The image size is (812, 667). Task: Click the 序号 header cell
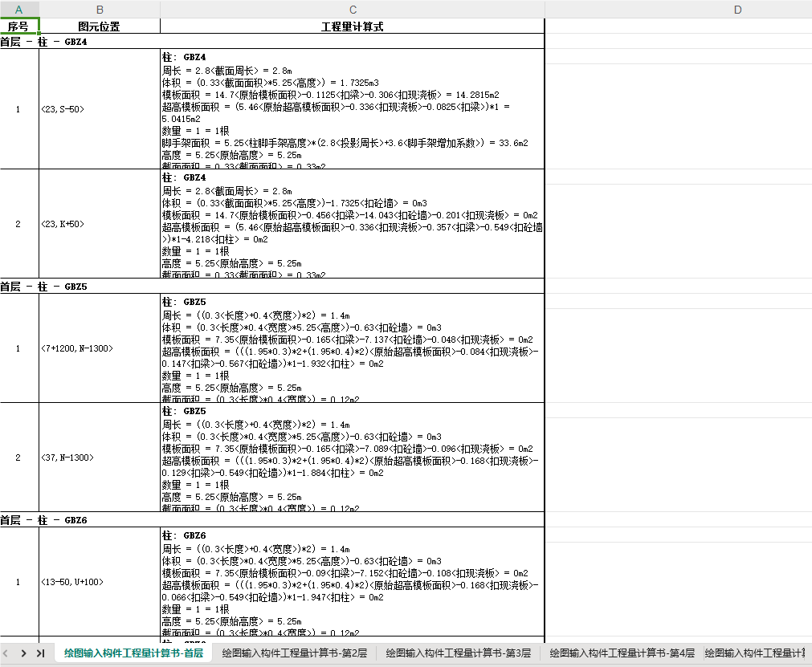[x=19, y=26]
